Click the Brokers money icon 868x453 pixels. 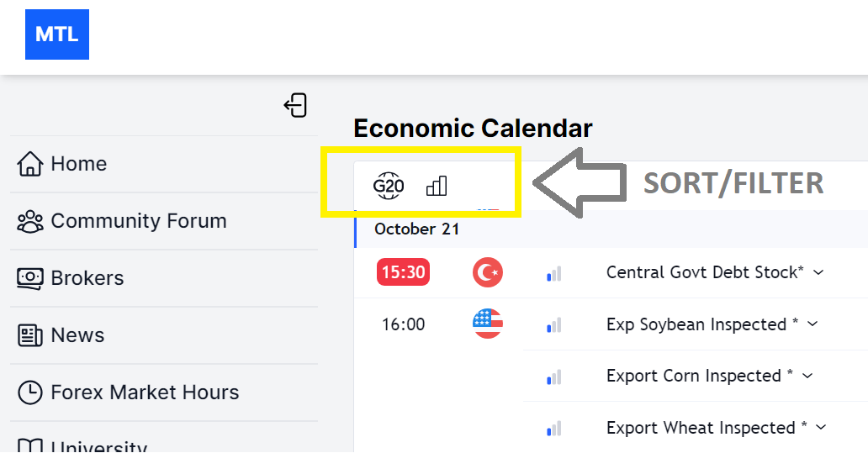[30, 278]
